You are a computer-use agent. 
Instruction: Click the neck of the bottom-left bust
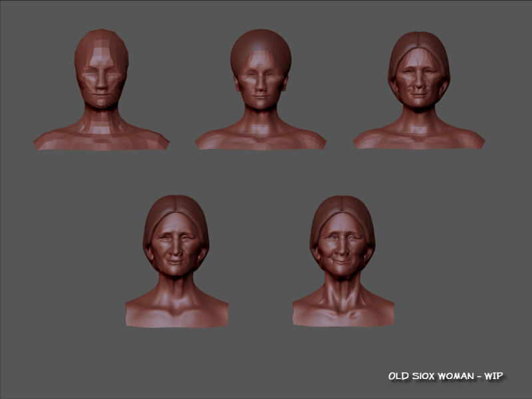tap(176, 287)
